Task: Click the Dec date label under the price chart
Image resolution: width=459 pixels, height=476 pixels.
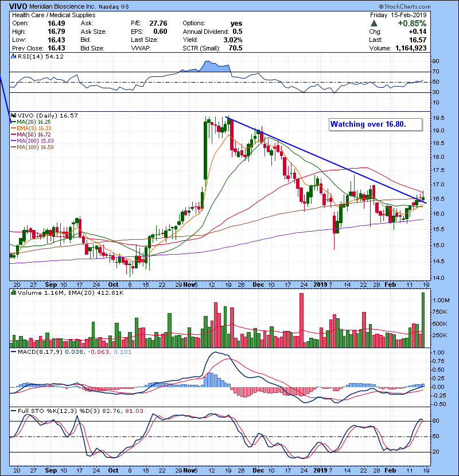Action: click(x=258, y=285)
